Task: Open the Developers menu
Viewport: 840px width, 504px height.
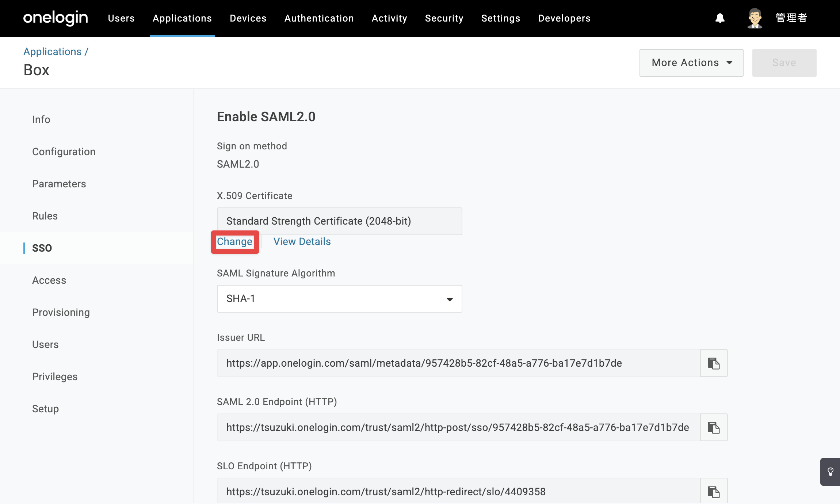Action: (x=564, y=18)
